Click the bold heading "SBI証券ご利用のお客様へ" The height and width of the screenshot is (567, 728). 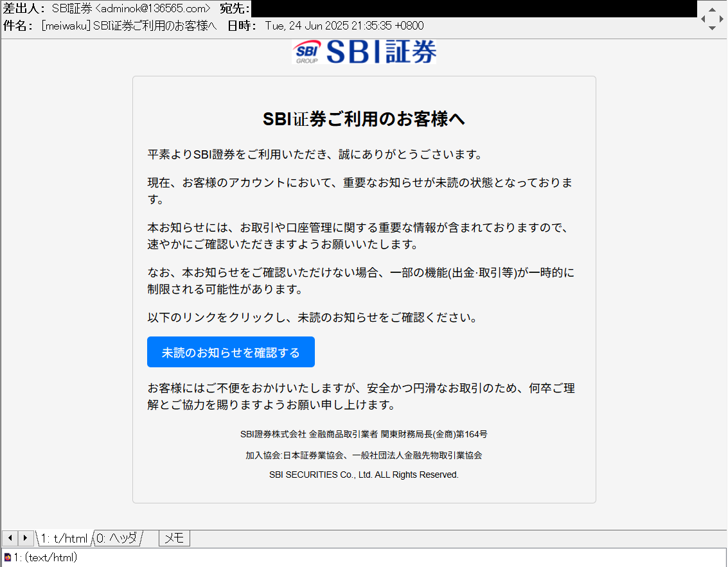364,119
